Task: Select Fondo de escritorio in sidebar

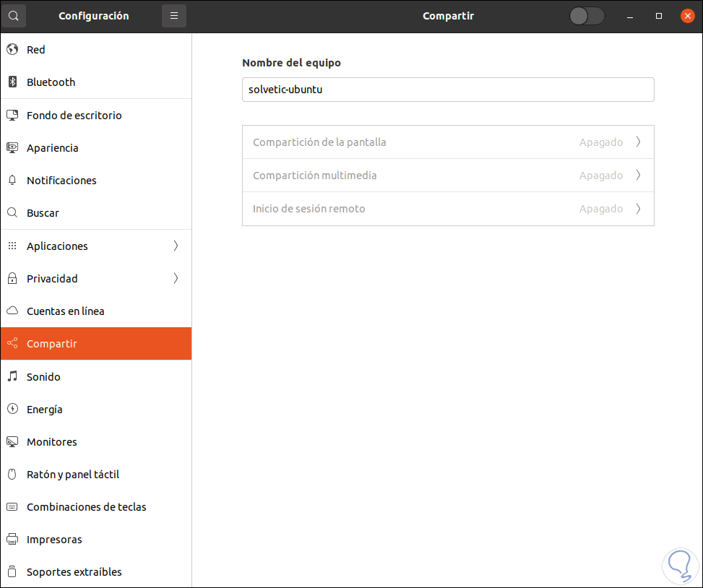Action: [x=74, y=116]
